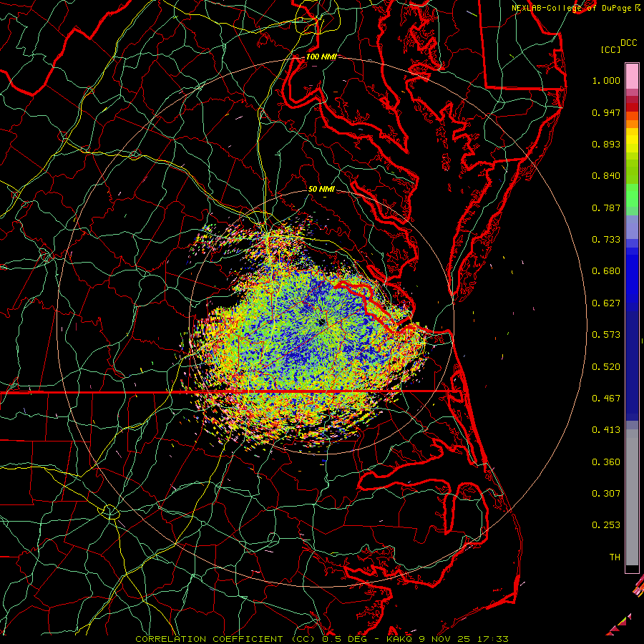
Task: Click the 0.360 scale value
Action: [606, 462]
